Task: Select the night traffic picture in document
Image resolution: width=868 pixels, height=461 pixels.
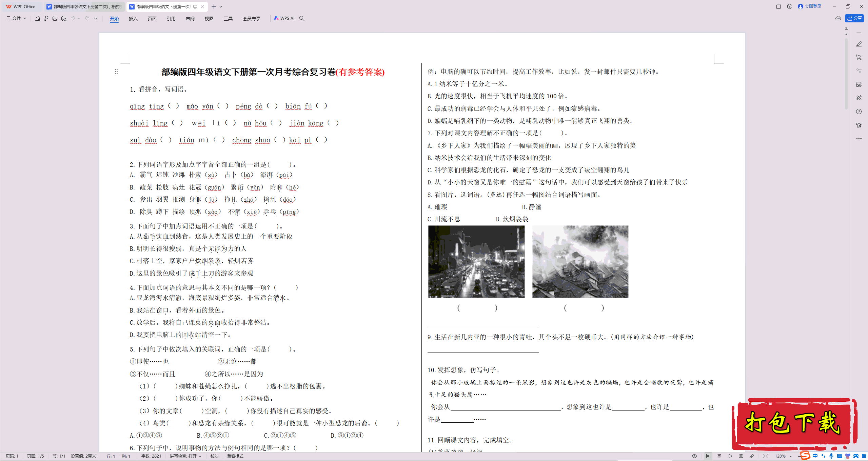Action: [476, 262]
